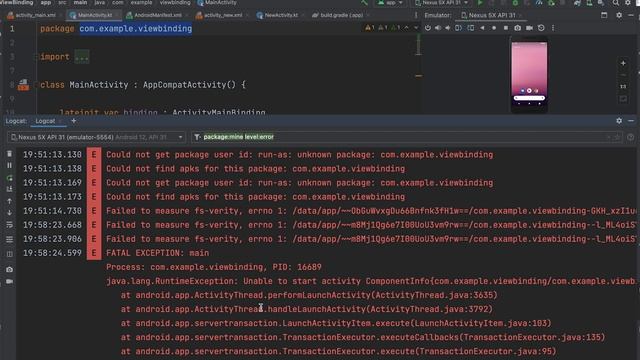Open inspection warnings widget
Viewport: 640px width, 360px height.
[x=384, y=28]
